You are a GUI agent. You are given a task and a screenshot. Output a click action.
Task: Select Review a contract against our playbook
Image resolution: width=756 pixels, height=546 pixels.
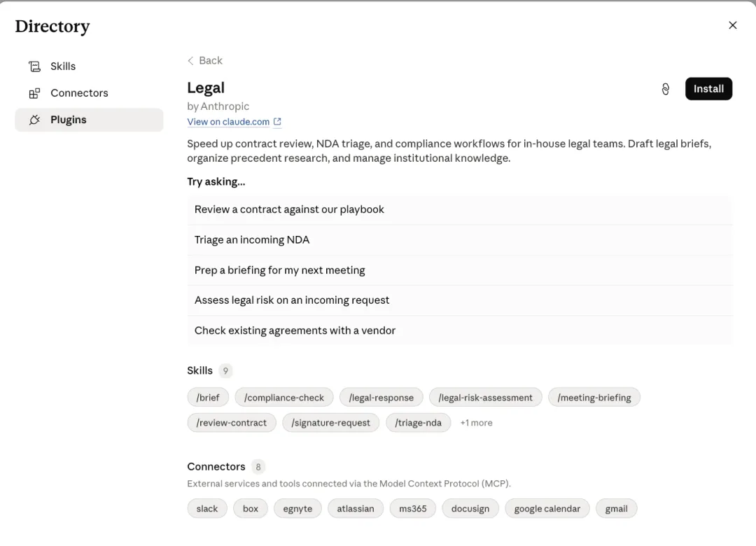point(459,209)
